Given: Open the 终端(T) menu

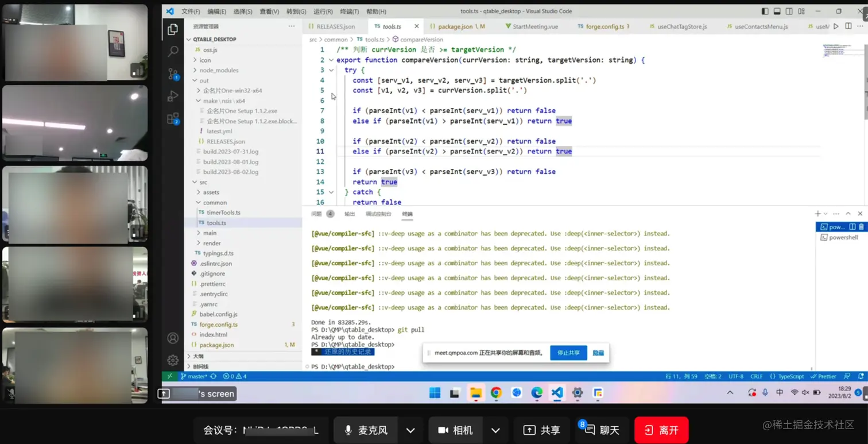Looking at the screenshot, I should pyautogui.click(x=349, y=11).
